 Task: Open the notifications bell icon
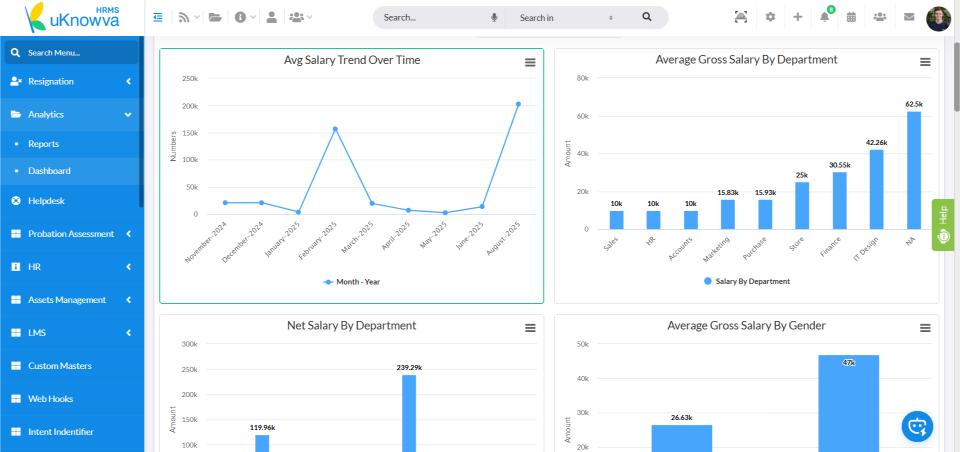[x=825, y=17]
